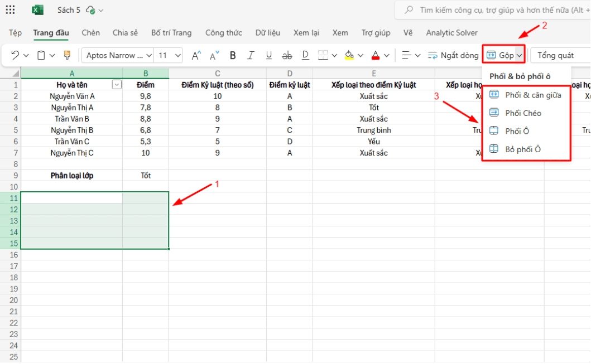The height and width of the screenshot is (364, 591).
Task: Switch to the Dữ liệu tab
Action: tap(268, 33)
